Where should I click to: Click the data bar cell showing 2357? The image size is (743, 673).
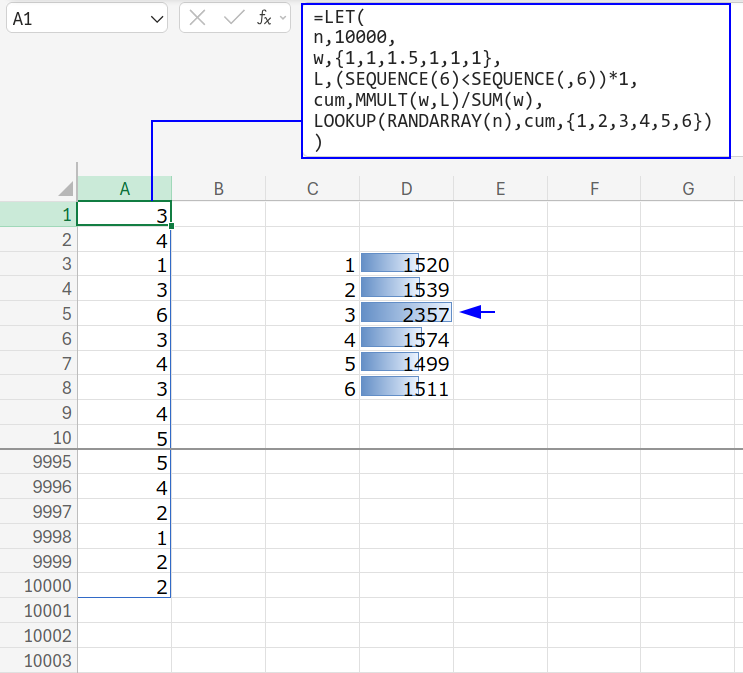point(406,314)
